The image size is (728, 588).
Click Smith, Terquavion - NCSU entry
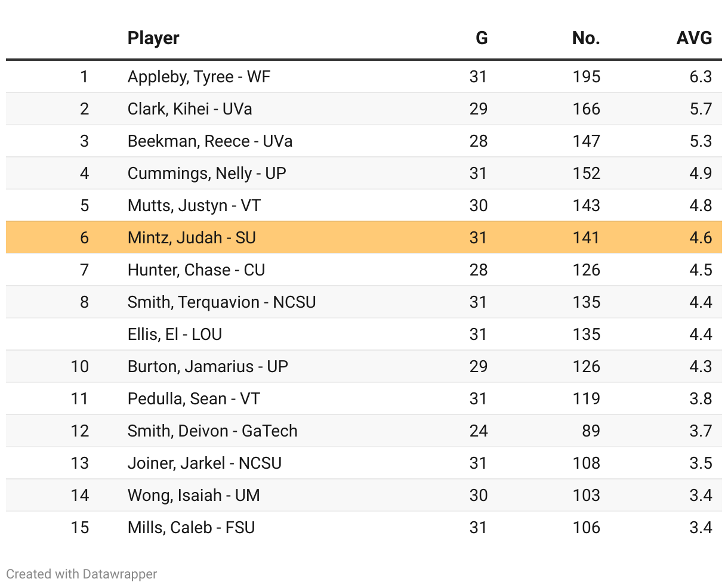coord(221,302)
